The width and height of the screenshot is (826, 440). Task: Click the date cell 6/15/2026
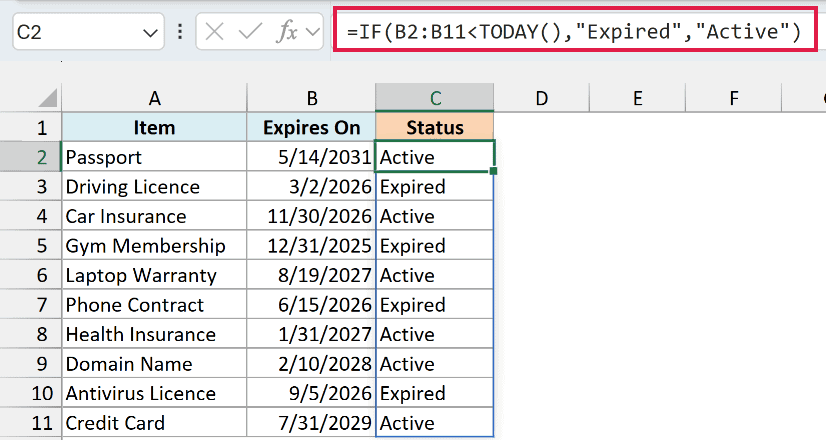point(311,305)
